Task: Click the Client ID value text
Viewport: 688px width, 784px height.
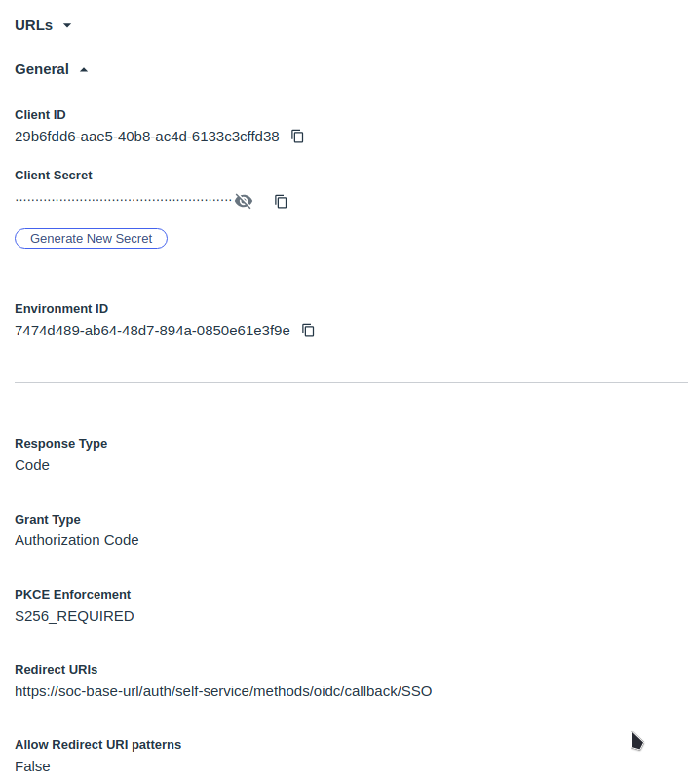Action: click(146, 137)
